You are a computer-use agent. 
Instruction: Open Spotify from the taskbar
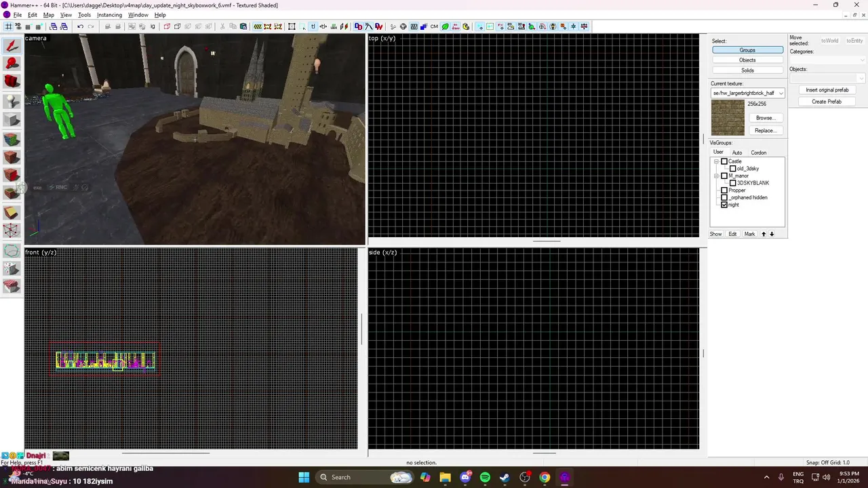pos(485,477)
